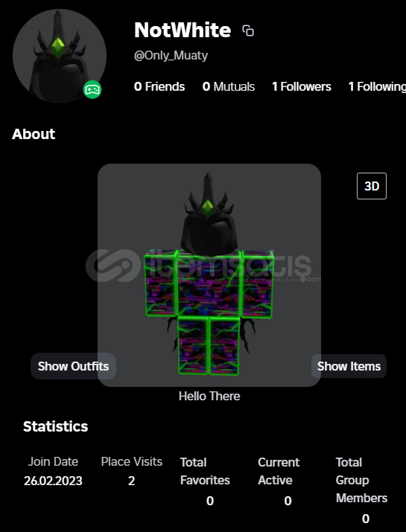This screenshot has height=532, width=406.
Task: Click the green in-game status badge
Action: click(x=92, y=89)
